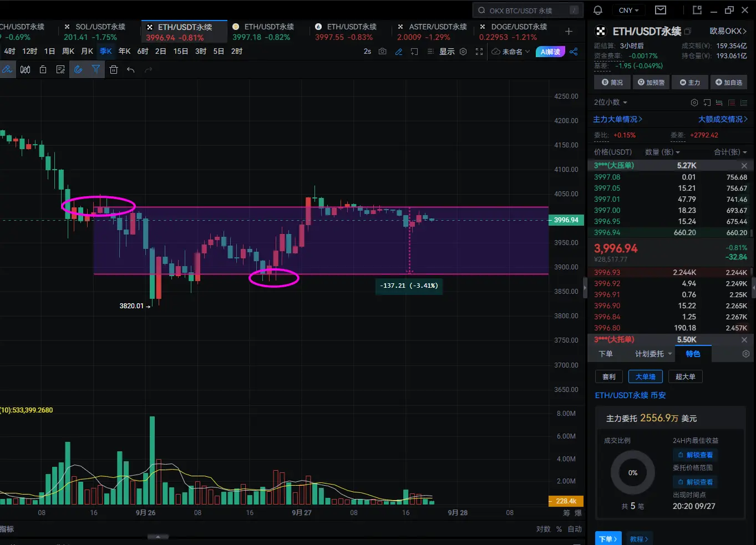Screen dimensions: 756x545
Task: Add a new chart tab
Action: pos(569,32)
